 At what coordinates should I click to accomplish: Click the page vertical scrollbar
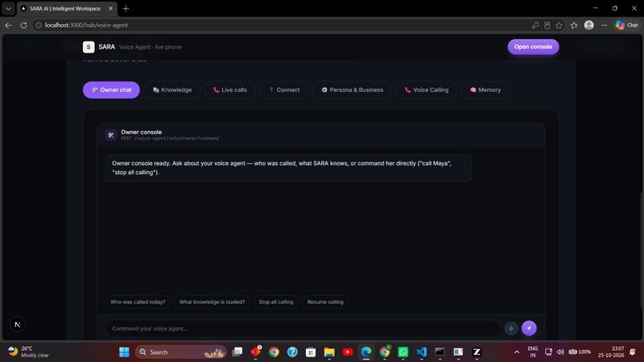[641, 250]
